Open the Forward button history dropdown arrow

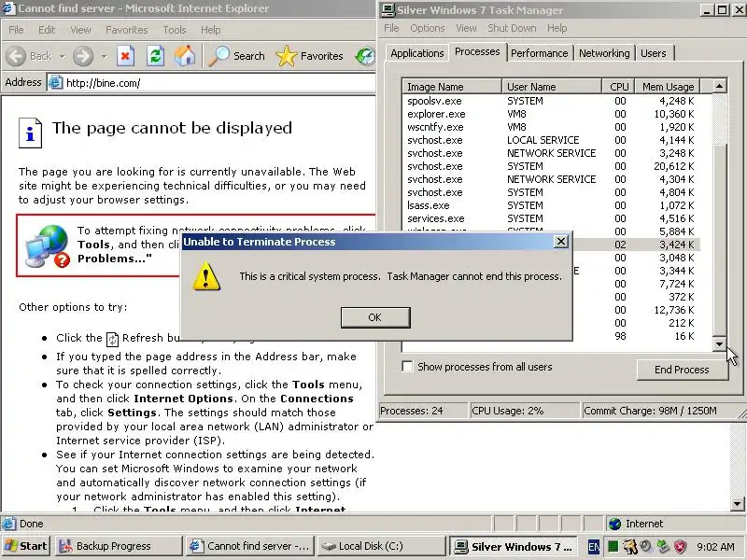click(104, 56)
